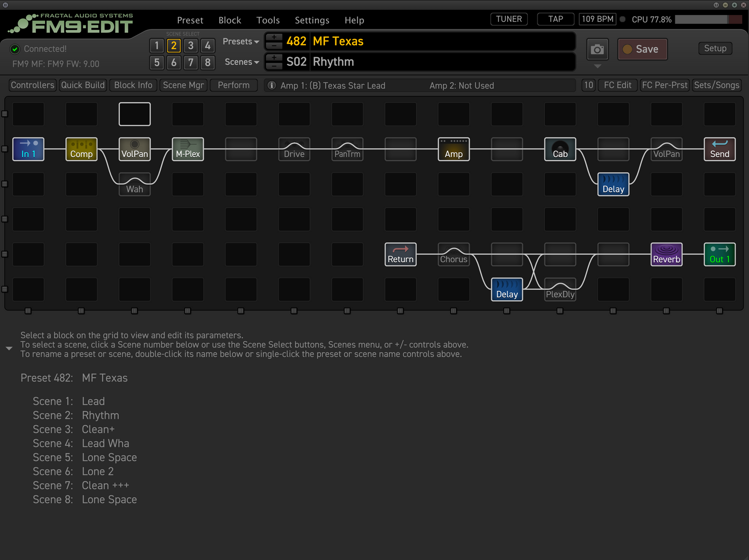Screen dimensions: 749x560
Task: Select the green Out 1 block
Action: [x=719, y=254]
